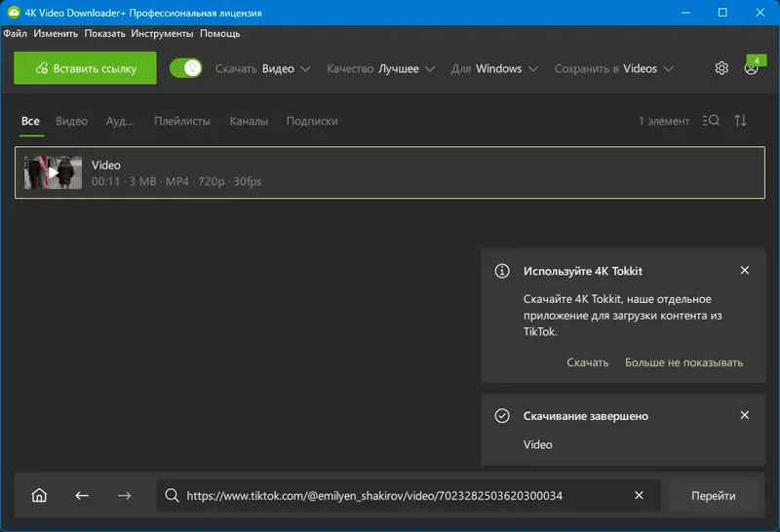The height and width of the screenshot is (532, 780).
Task: Click the magnifier icon in URL bar
Action: tap(172, 495)
